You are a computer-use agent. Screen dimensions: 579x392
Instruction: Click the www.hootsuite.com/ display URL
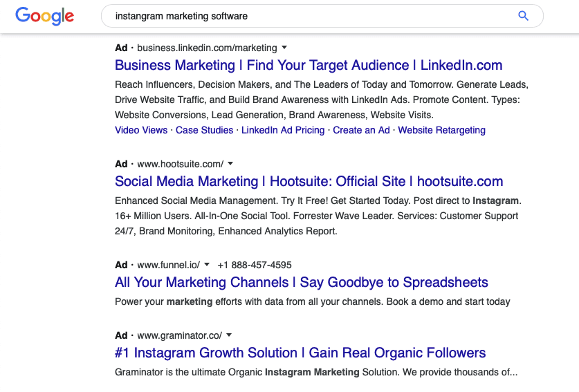pyautogui.click(x=180, y=164)
